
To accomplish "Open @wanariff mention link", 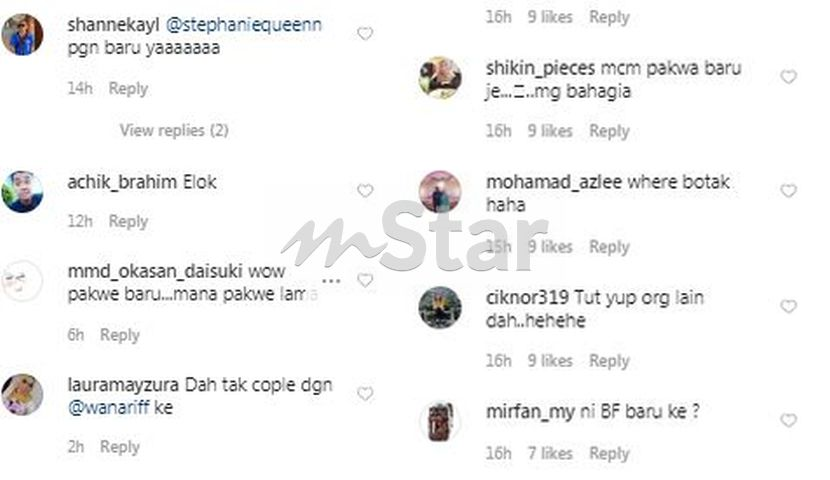I will 109,407.
